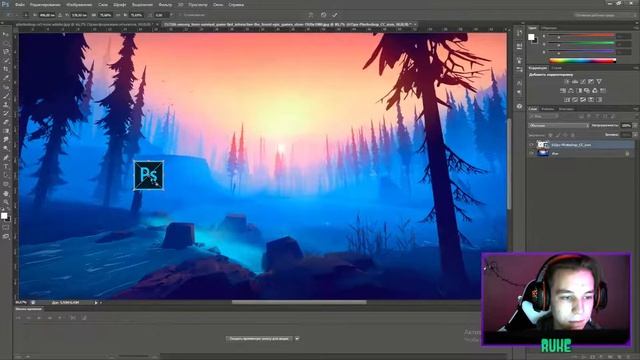The width and height of the screenshot is (640, 360).
Task: Select the Lasso tool
Action: [5, 52]
